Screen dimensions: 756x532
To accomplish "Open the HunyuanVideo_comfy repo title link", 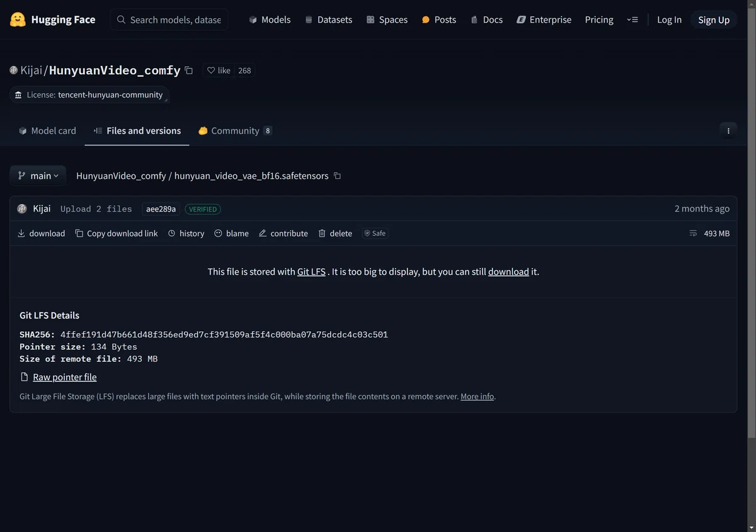I will (115, 71).
